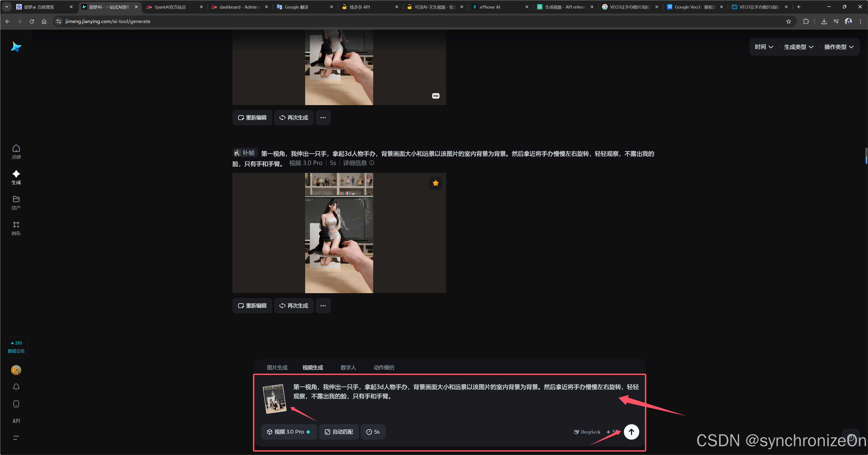Open 详细信息 info link
Image resolution: width=868 pixels, height=455 pixels.
click(x=358, y=163)
